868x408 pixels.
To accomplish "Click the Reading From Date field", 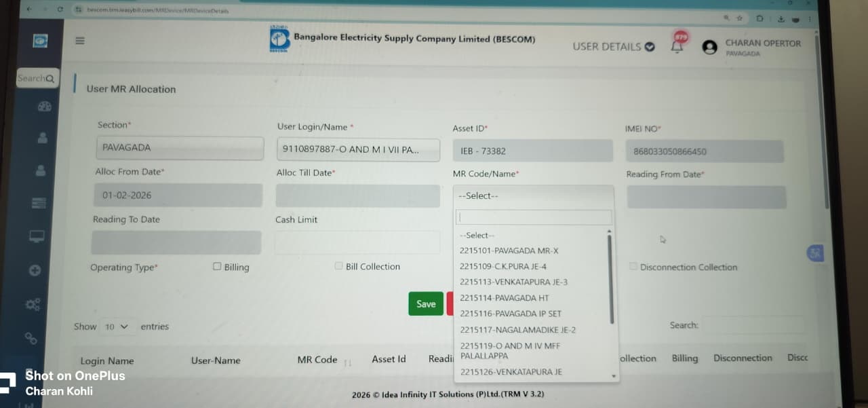I will [706, 197].
